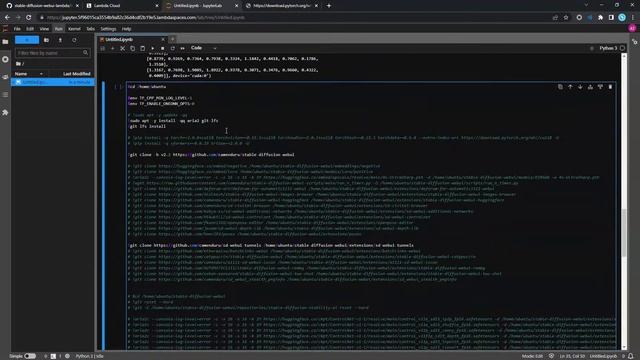Open the Running Terminals and Kernels panel

pos(5,59)
